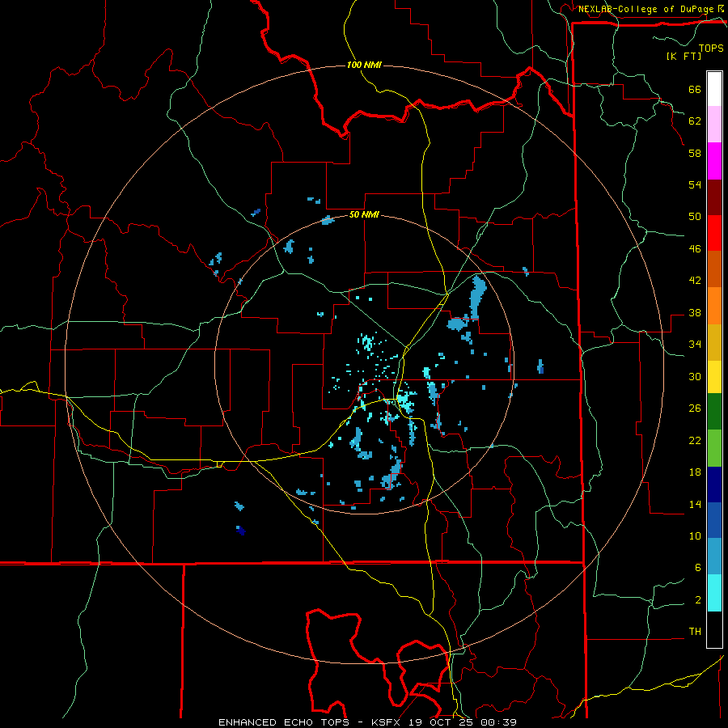Click the TOPS [K FT] legend heading
Screen dimensions: 728x728
[695, 52]
